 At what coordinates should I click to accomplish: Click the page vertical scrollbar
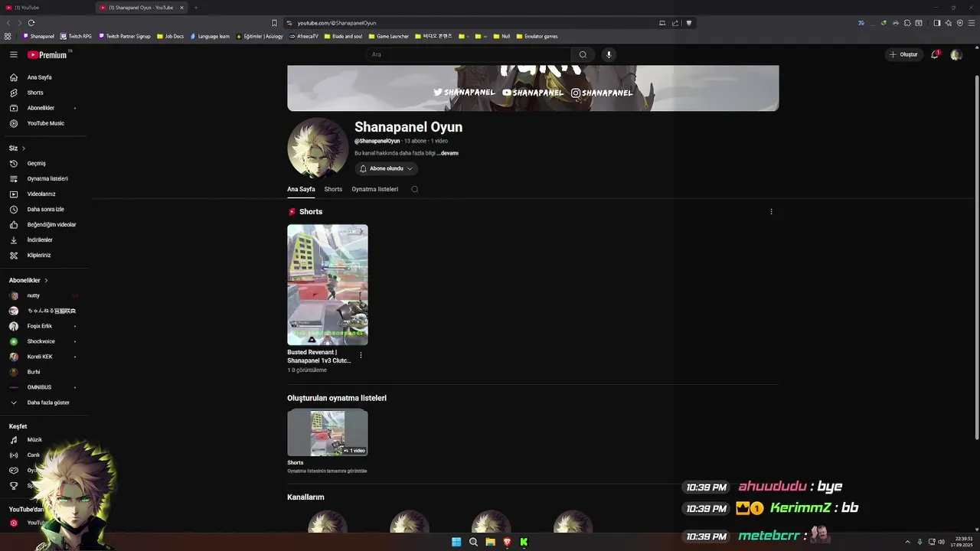tap(976, 256)
